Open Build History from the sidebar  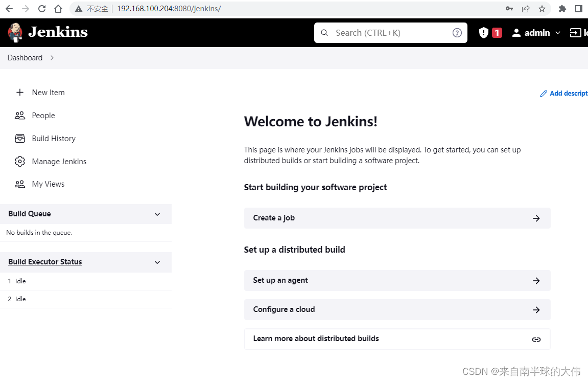(x=53, y=138)
